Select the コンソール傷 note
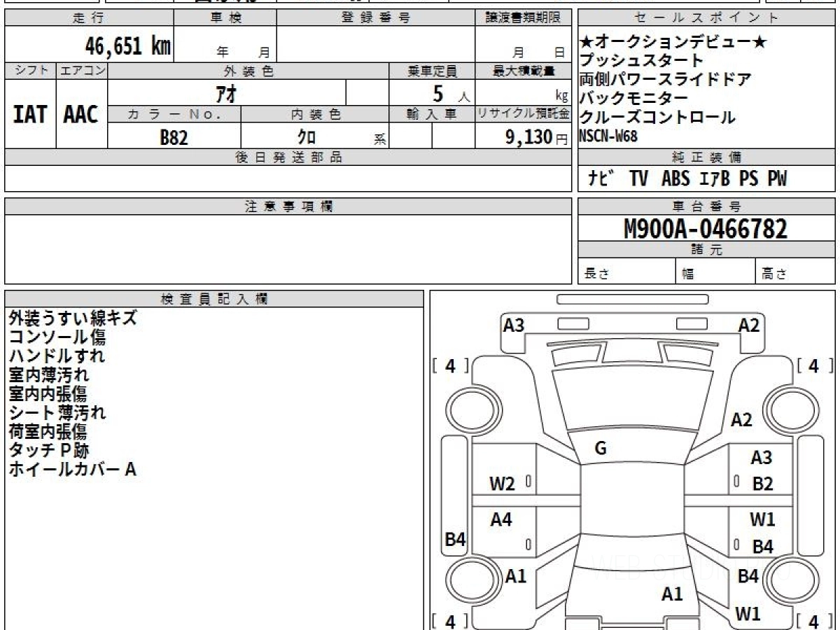This screenshot has width=840, height=630. [x=57, y=337]
